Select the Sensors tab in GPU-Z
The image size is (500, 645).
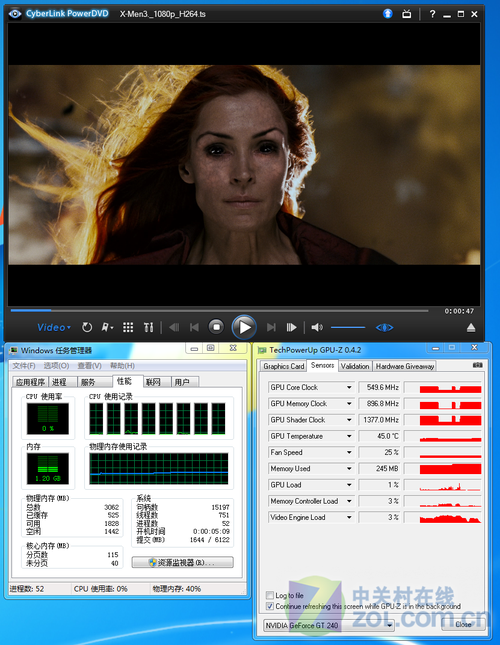322,365
